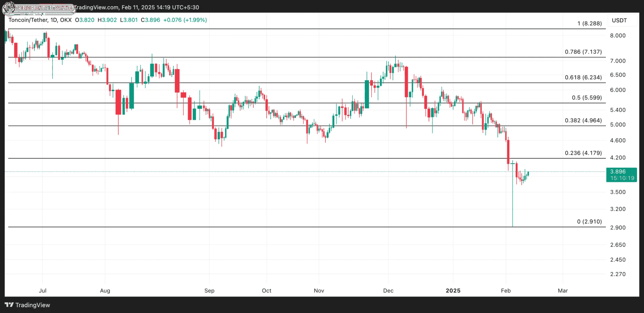Click the 0 (2.910) Fibonacci level label
644x313 pixels.
(x=589, y=222)
